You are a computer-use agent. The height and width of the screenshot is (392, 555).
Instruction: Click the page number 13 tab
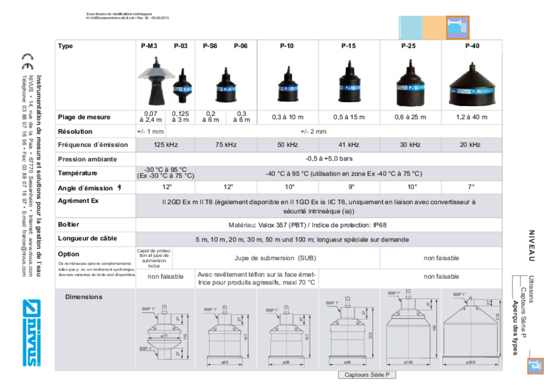tap(535, 365)
